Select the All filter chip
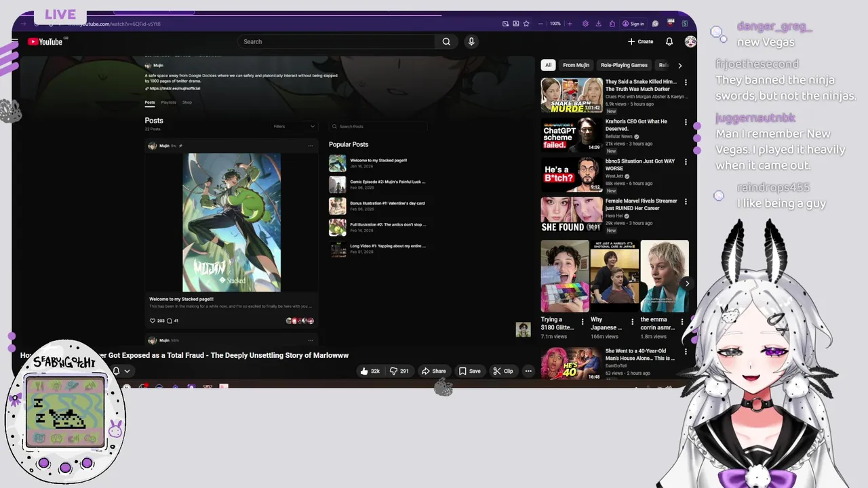 548,65
